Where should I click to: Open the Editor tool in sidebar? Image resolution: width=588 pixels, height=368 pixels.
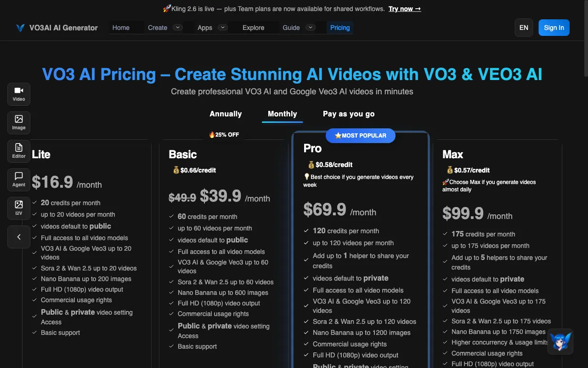(19, 151)
